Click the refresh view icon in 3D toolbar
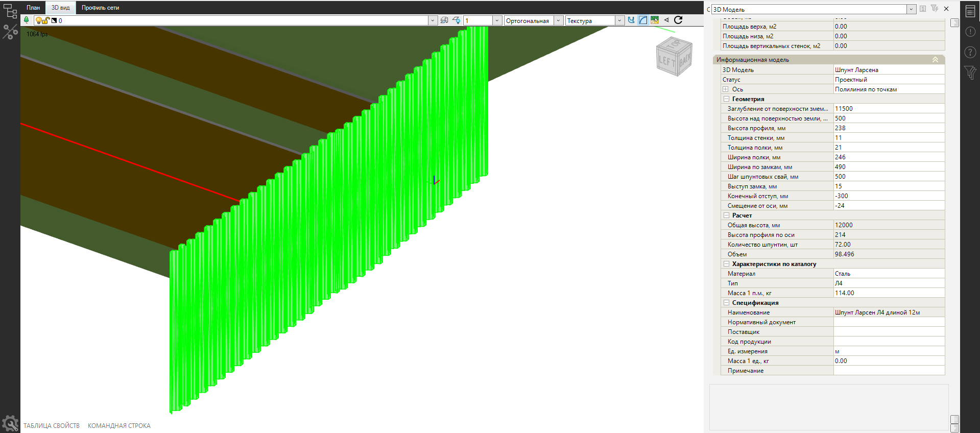This screenshot has width=980, height=433. (678, 20)
